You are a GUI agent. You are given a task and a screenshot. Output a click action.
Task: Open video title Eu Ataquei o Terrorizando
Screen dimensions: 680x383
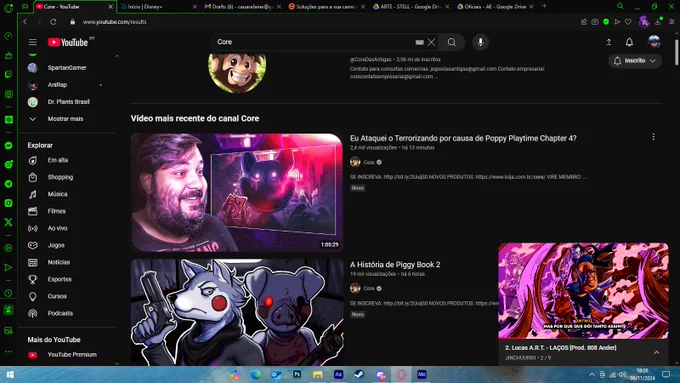(x=463, y=138)
